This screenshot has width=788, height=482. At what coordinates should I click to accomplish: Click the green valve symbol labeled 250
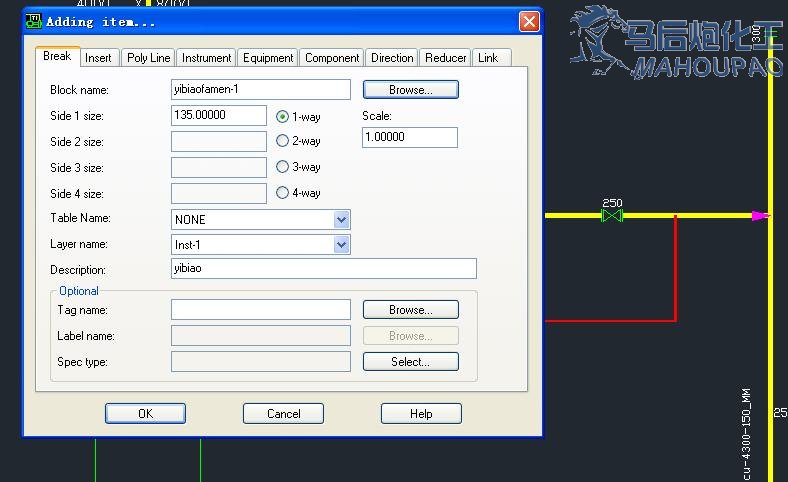click(x=612, y=215)
